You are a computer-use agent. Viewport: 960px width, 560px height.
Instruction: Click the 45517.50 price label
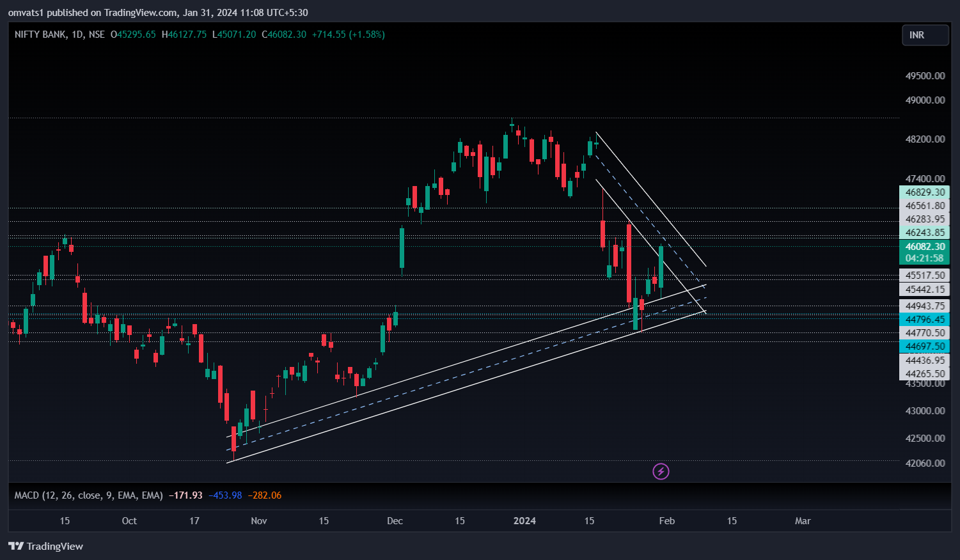924,276
